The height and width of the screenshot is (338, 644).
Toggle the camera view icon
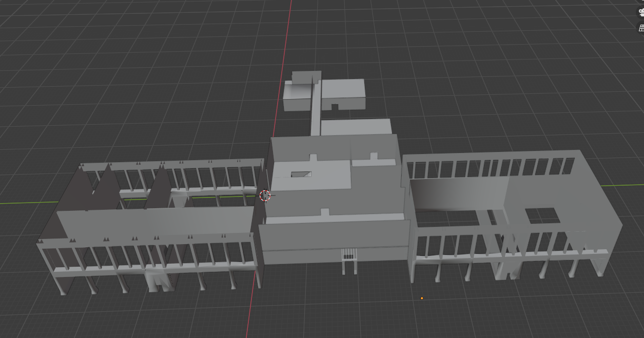(641, 12)
